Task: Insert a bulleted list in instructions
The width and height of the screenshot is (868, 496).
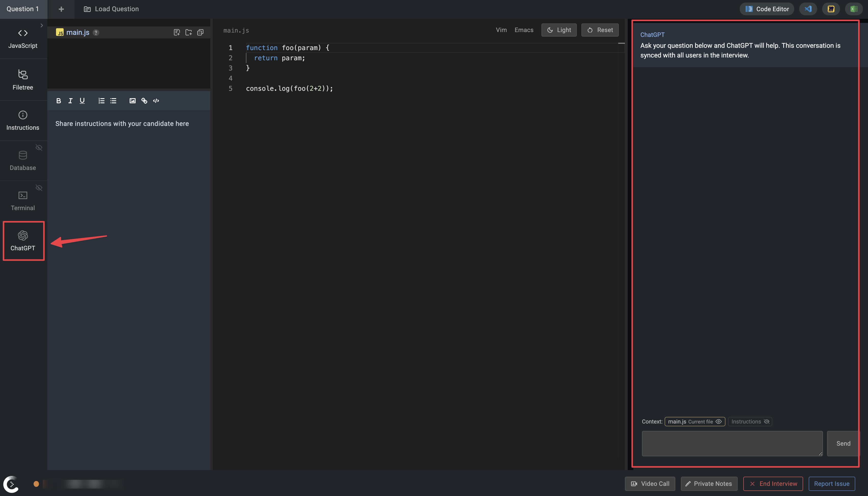Action: pyautogui.click(x=113, y=101)
